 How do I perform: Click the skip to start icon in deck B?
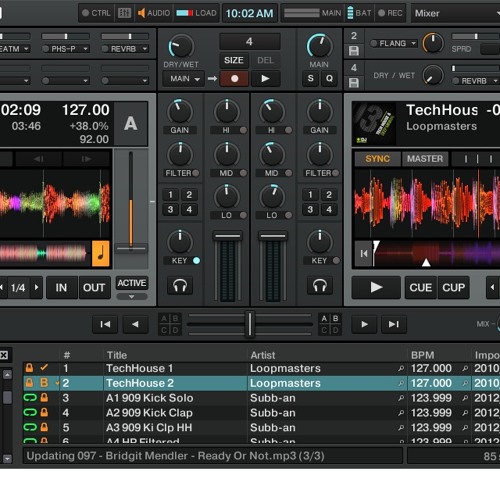364,254
